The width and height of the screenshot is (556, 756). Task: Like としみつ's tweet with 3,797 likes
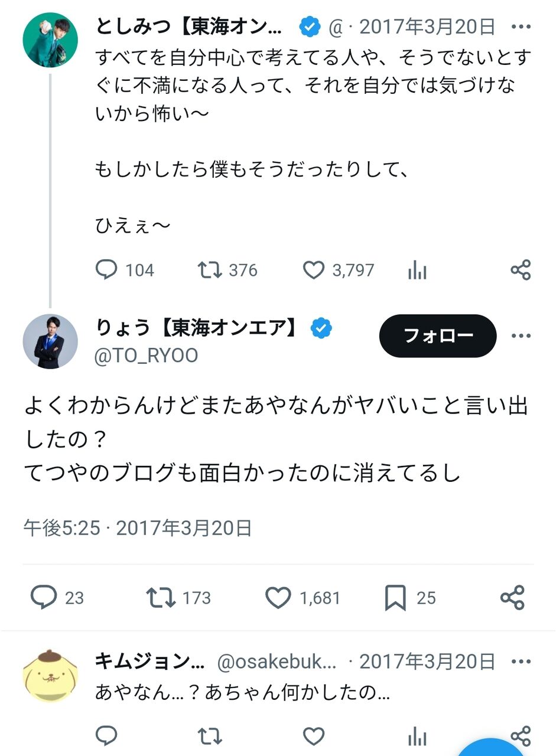(314, 270)
